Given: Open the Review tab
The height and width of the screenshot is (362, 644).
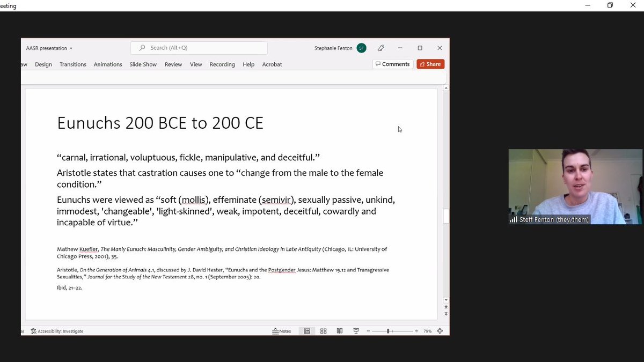Looking at the screenshot, I should (x=173, y=64).
